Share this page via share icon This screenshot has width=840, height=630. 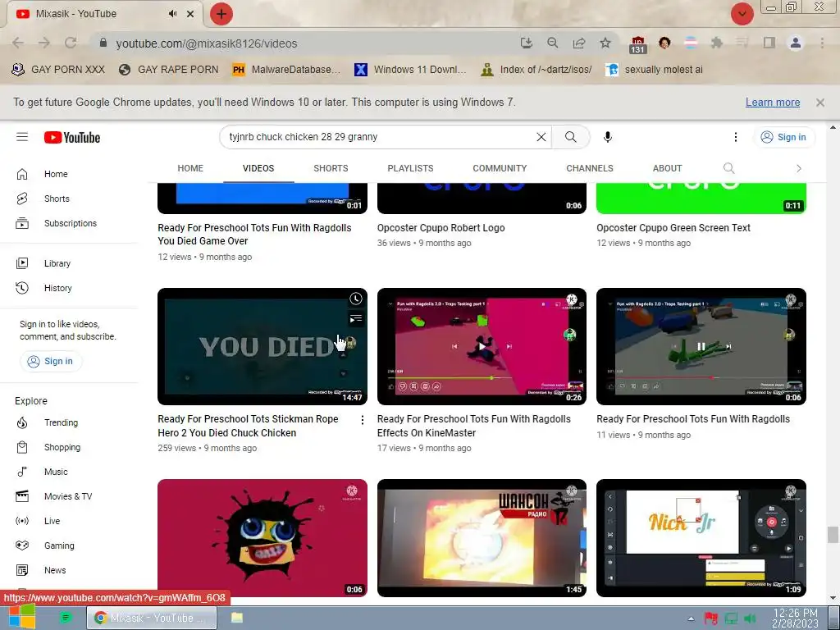pyautogui.click(x=579, y=43)
